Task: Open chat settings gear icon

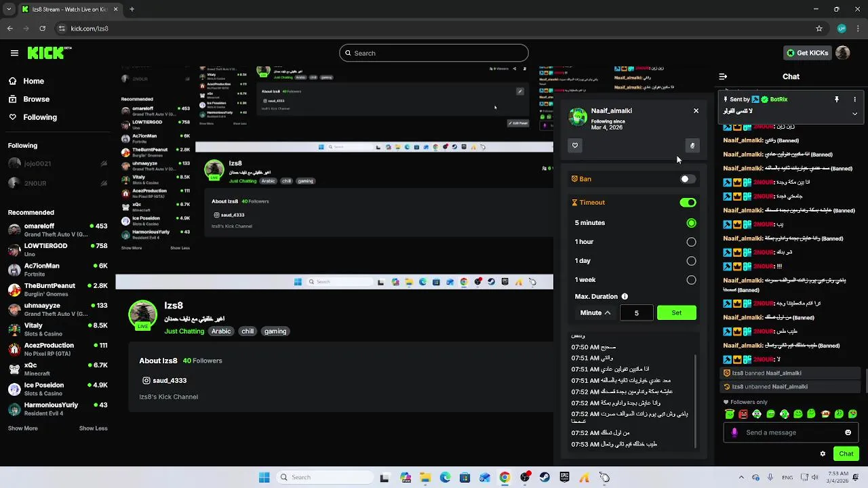Action: click(823, 453)
